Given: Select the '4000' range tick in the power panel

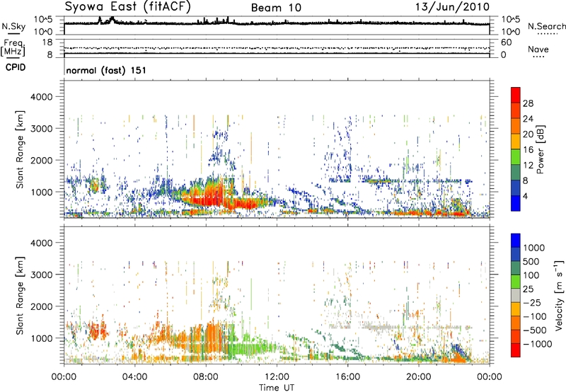Looking at the screenshot, I should pyautogui.click(x=41, y=97).
